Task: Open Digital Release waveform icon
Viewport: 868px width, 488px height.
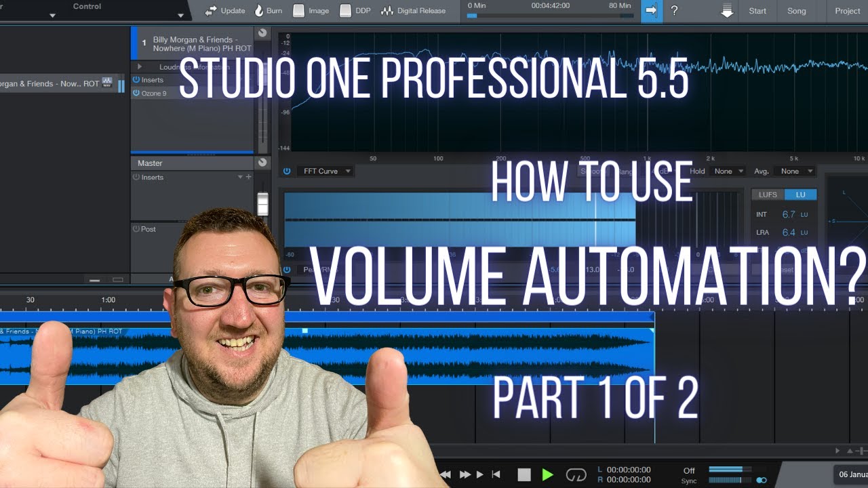Action: 387,11
